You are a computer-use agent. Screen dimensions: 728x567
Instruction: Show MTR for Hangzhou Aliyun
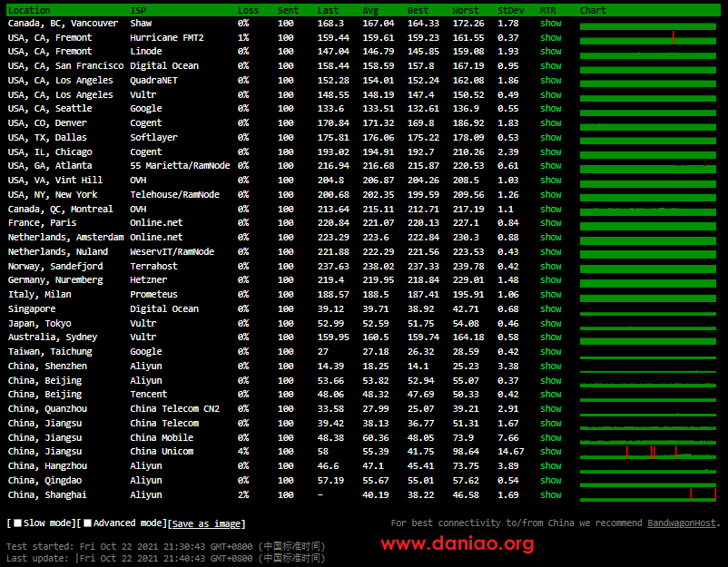tap(551, 465)
